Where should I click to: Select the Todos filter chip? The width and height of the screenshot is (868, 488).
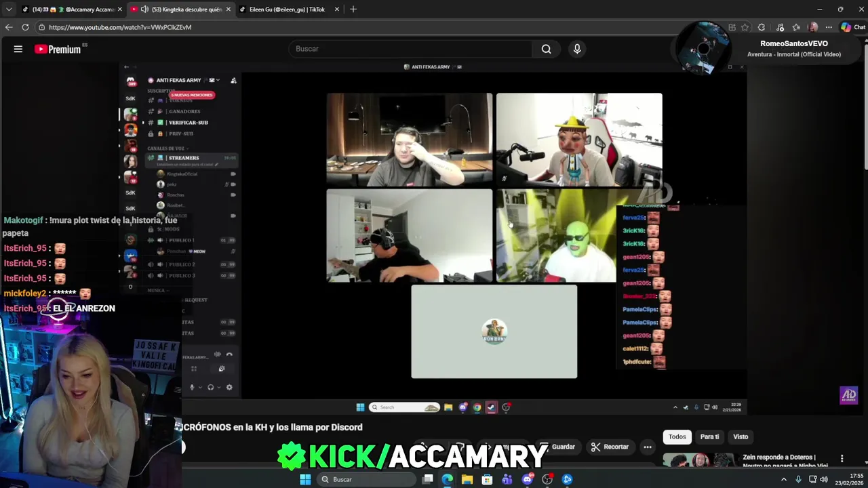(677, 437)
